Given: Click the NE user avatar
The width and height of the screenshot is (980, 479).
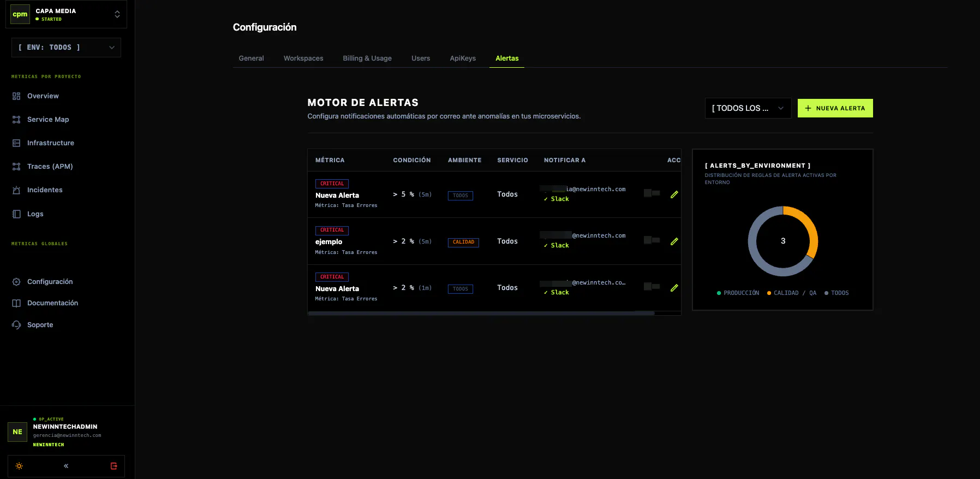Looking at the screenshot, I should click(x=17, y=432).
